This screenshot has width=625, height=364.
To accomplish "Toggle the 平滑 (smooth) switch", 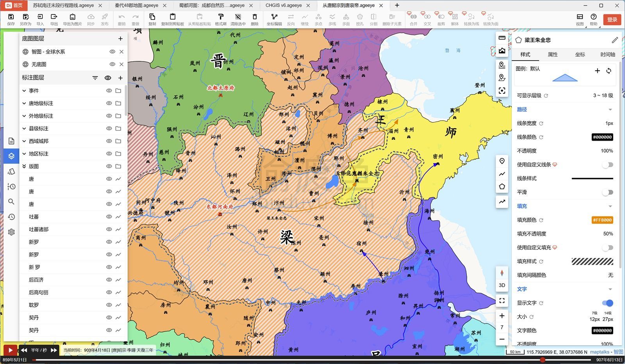I will [x=607, y=192].
